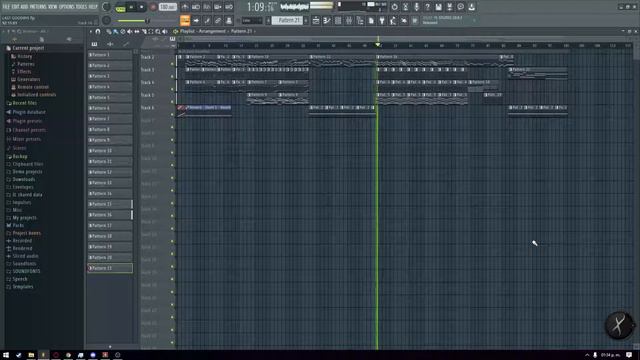Viewport: 640px width, 360px height.
Task: Open the OPTIONS menu
Action: [x=67, y=7]
